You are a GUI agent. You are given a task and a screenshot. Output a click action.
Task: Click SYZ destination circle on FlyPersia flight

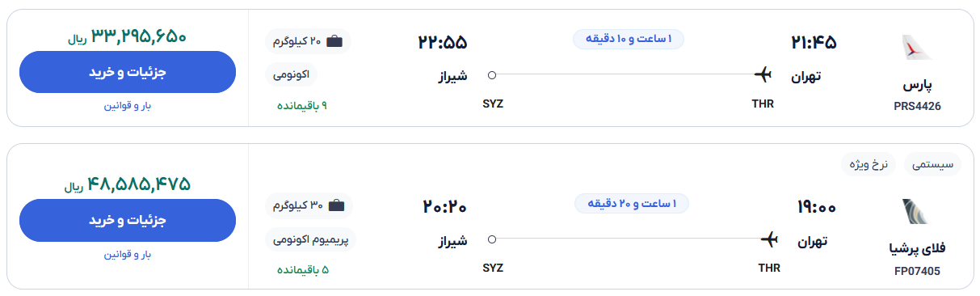point(492,239)
